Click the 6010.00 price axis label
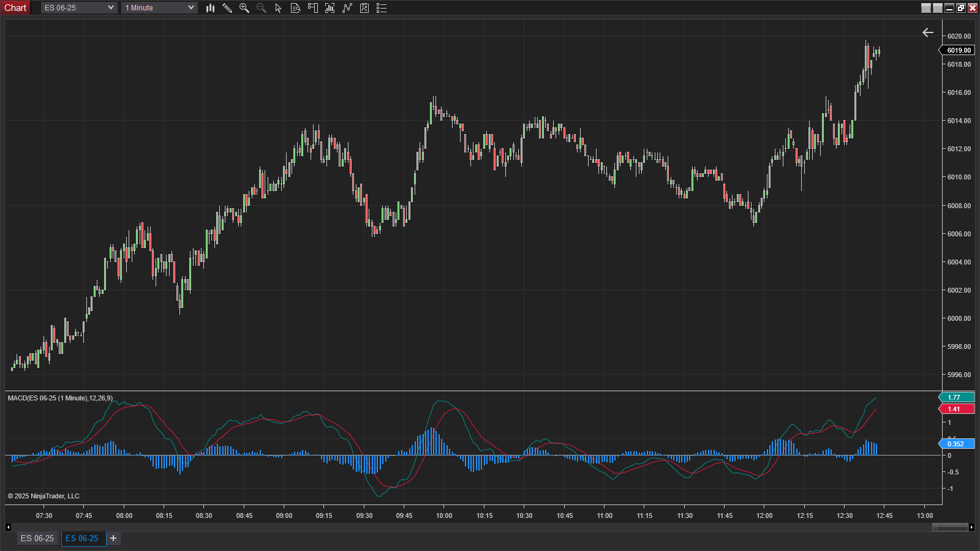Image resolution: width=980 pixels, height=551 pixels. coord(959,177)
